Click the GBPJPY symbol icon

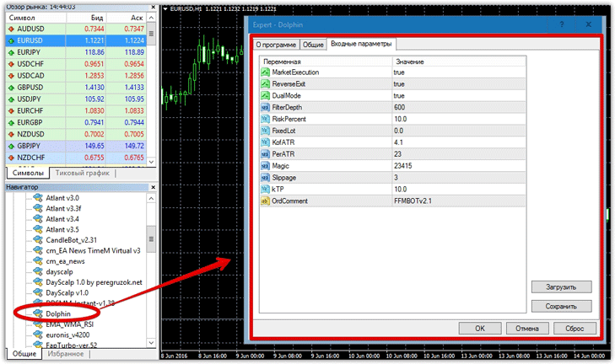tap(10, 145)
